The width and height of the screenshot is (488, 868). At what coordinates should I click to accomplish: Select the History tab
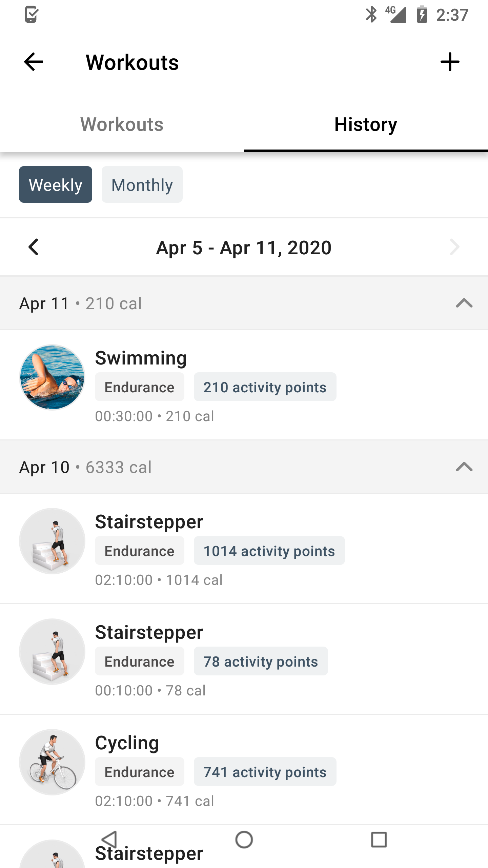pos(366,124)
